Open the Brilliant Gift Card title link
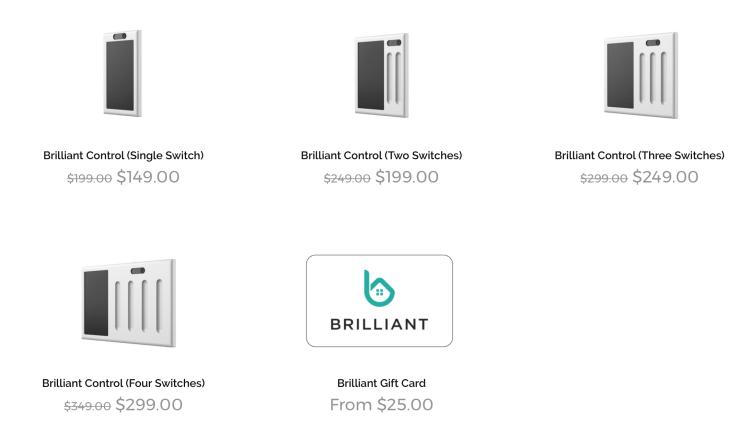Viewport: 750px width, 448px height. pos(381,383)
